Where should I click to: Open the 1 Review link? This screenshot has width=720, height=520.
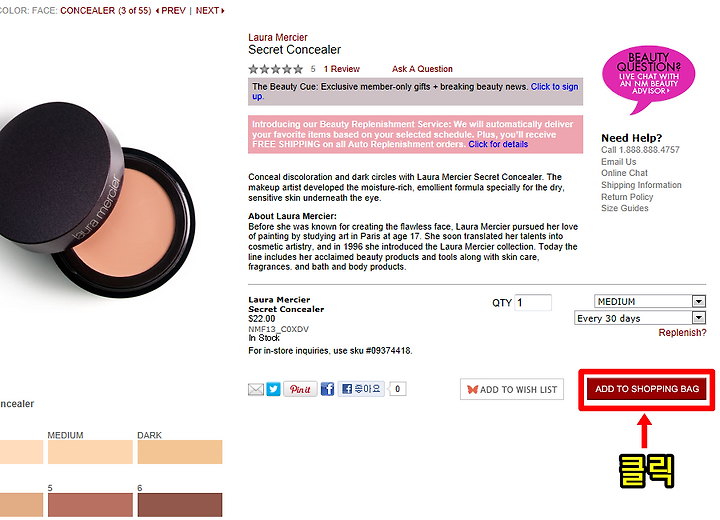342,69
